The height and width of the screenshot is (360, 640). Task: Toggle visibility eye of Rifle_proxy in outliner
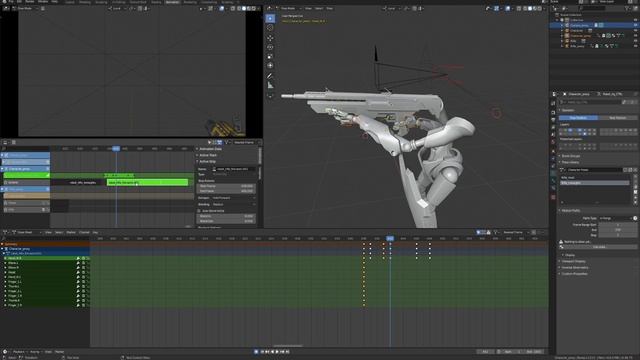(x=635, y=46)
